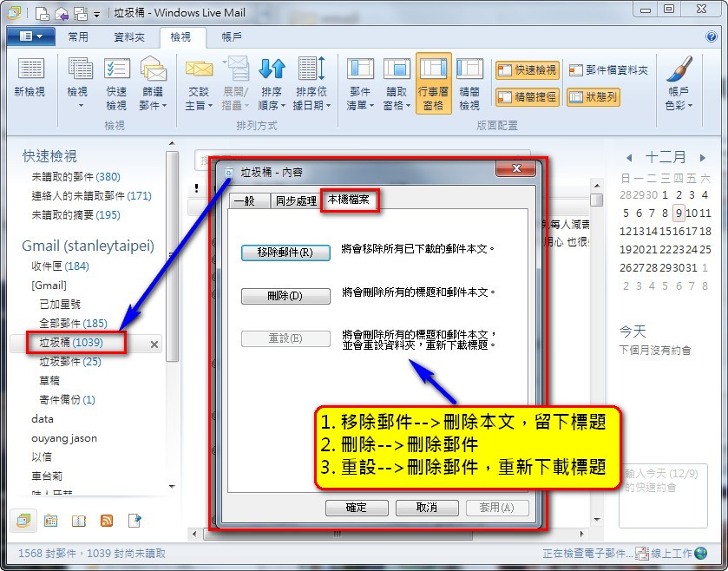The width and height of the screenshot is (728, 571).
Task: Expand the Message list dropdown arrow
Action: point(372,106)
